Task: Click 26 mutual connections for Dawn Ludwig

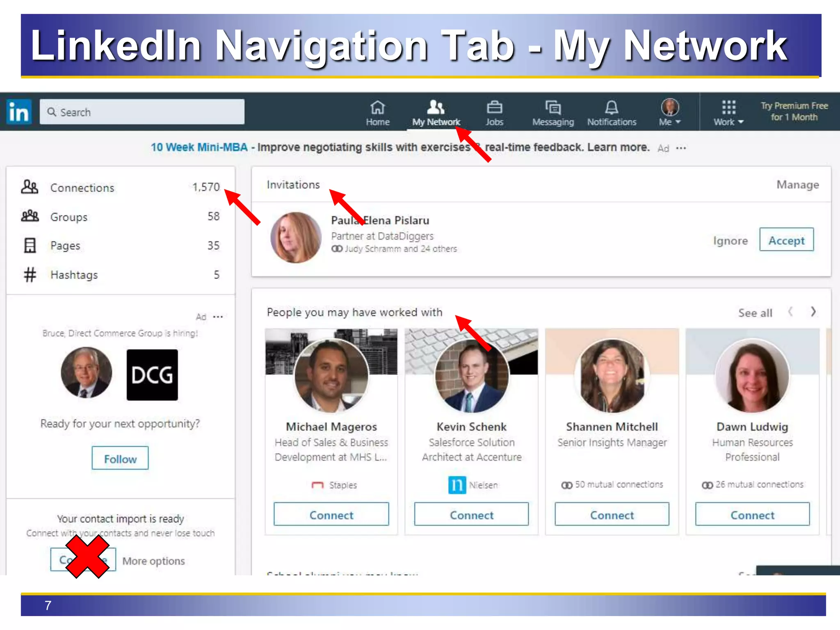Action: pyautogui.click(x=752, y=484)
